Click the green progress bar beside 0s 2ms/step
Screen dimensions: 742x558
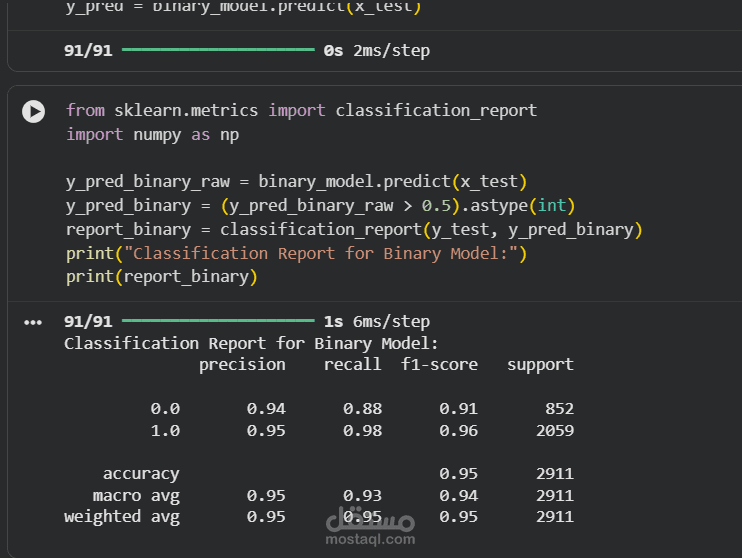click(218, 49)
